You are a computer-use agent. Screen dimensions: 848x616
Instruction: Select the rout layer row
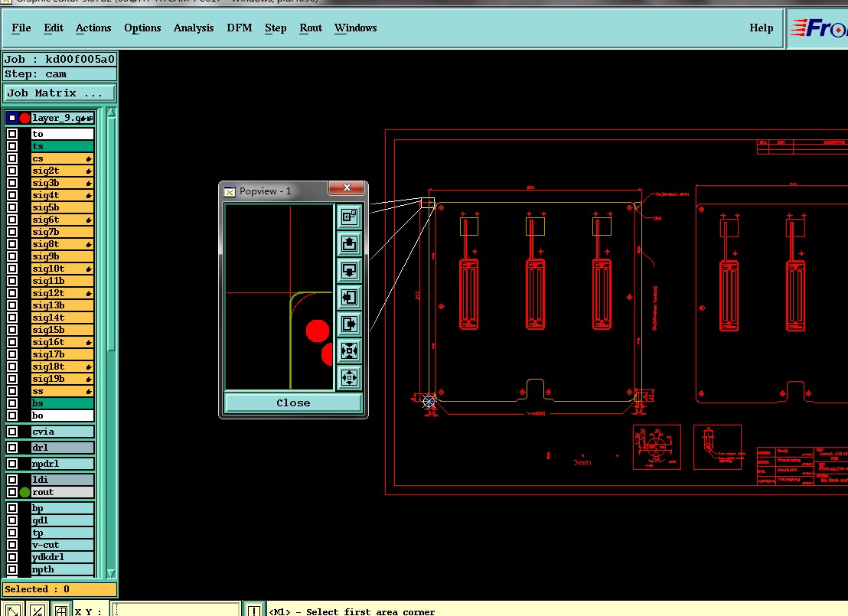[x=62, y=492]
